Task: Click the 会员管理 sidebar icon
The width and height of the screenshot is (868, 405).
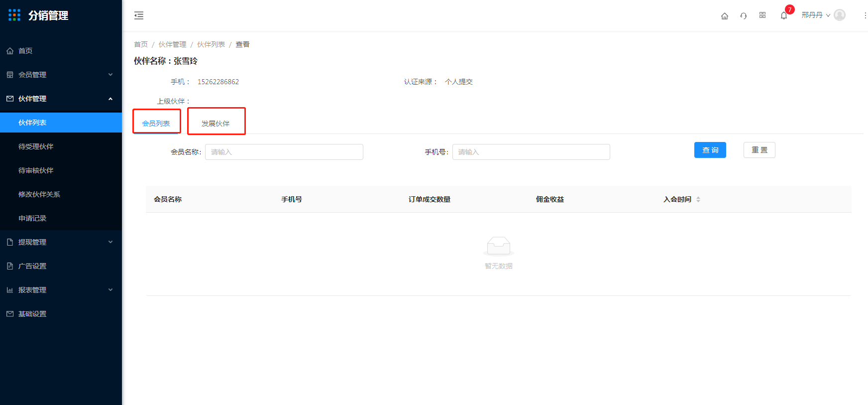Action: coord(10,75)
